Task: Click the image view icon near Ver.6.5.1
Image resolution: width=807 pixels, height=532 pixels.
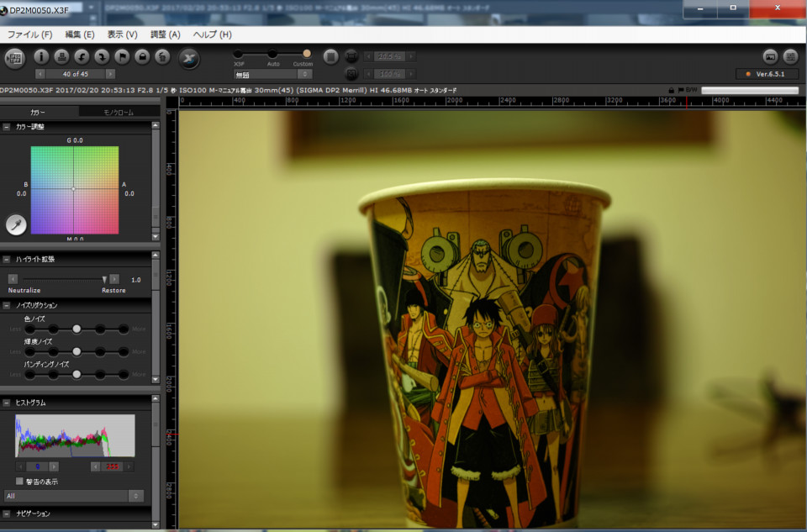Action: [x=770, y=56]
